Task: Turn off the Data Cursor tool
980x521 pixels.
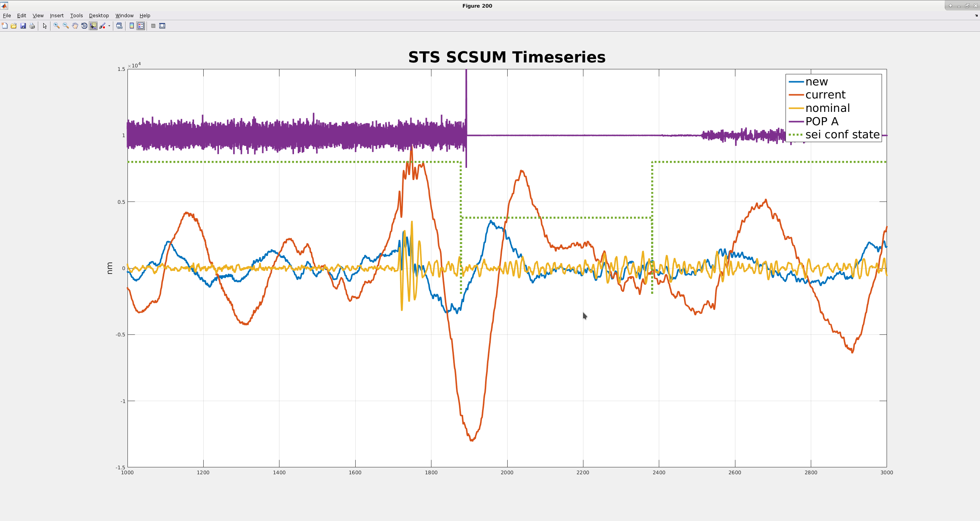Action: click(93, 26)
